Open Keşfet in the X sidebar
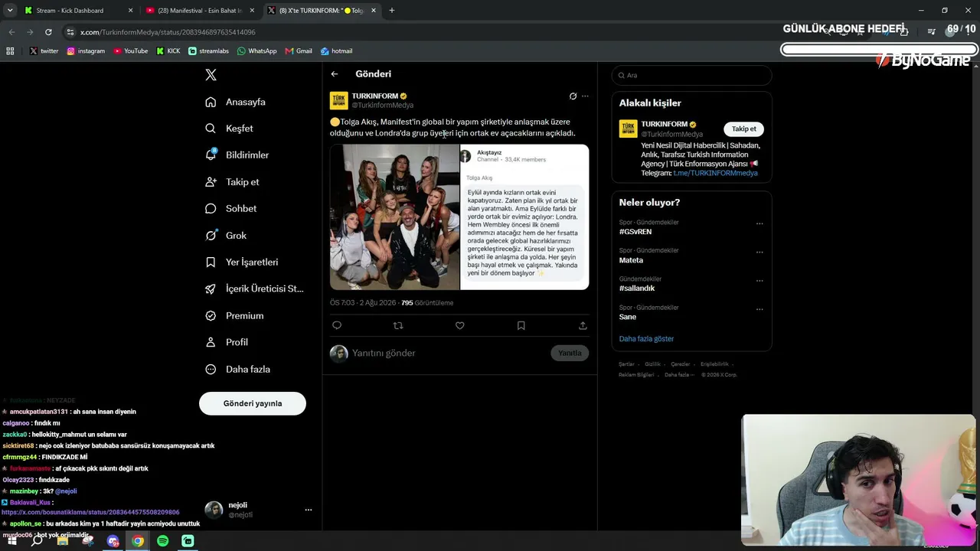The height and width of the screenshot is (551, 980). [230, 129]
